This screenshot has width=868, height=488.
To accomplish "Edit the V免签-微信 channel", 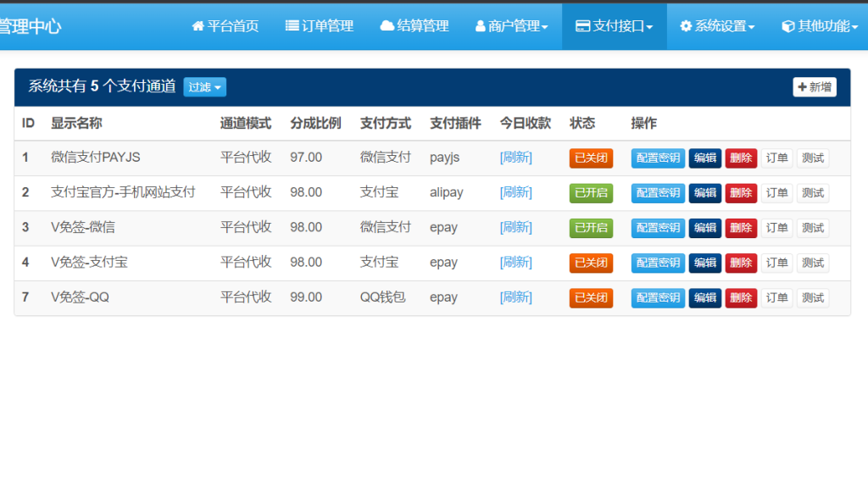I will click(705, 228).
